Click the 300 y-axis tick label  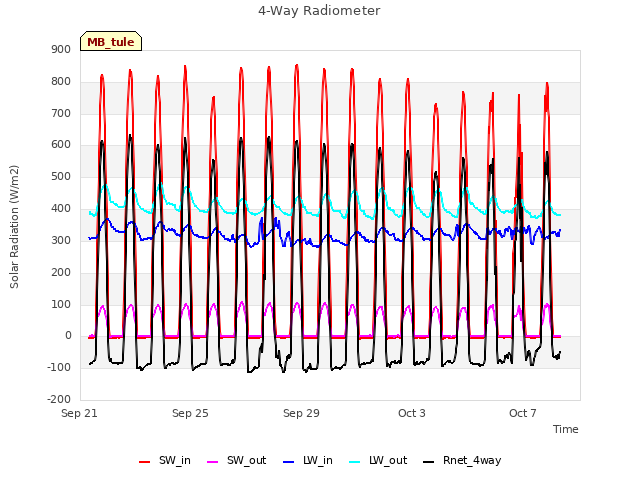pos(61,240)
